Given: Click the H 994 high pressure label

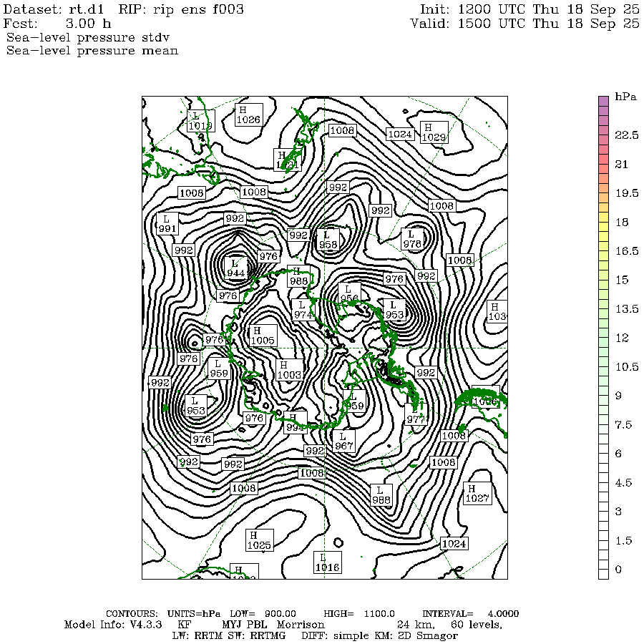Looking at the screenshot, I should (x=295, y=423).
